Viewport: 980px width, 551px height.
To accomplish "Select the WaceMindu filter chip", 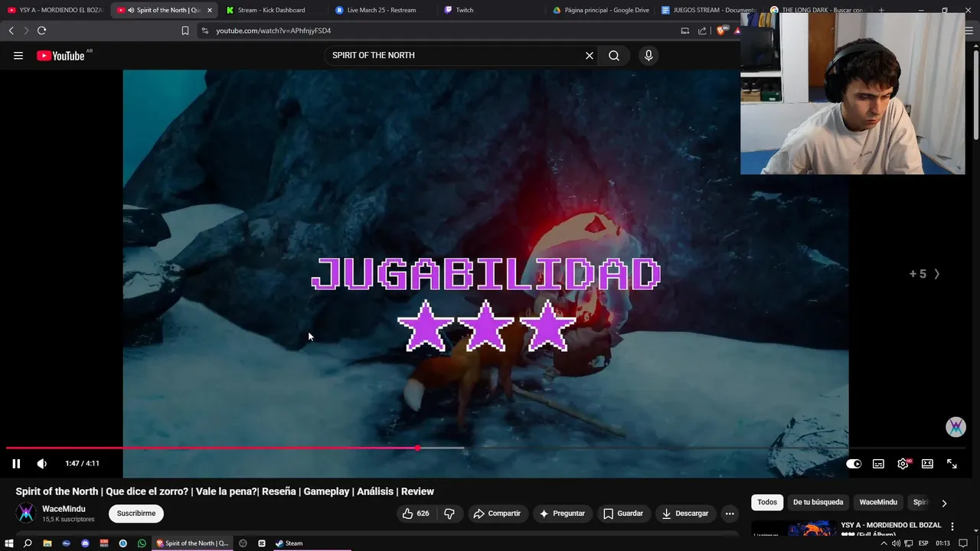I will (878, 502).
